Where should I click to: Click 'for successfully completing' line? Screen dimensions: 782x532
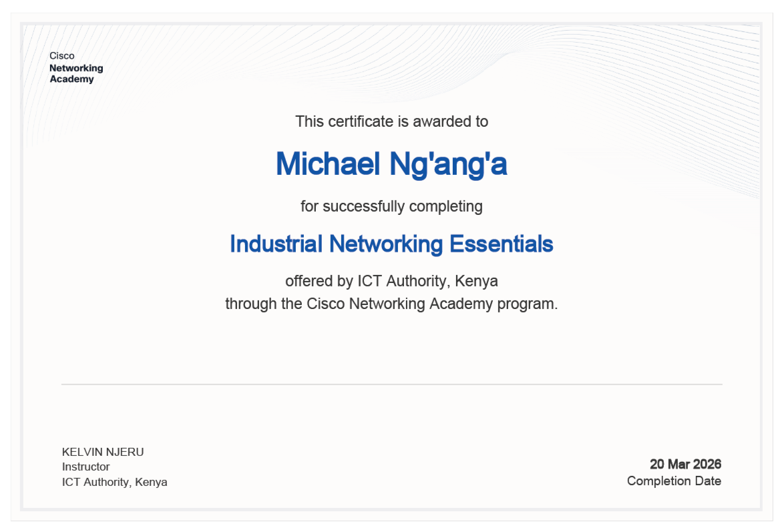pyautogui.click(x=391, y=206)
